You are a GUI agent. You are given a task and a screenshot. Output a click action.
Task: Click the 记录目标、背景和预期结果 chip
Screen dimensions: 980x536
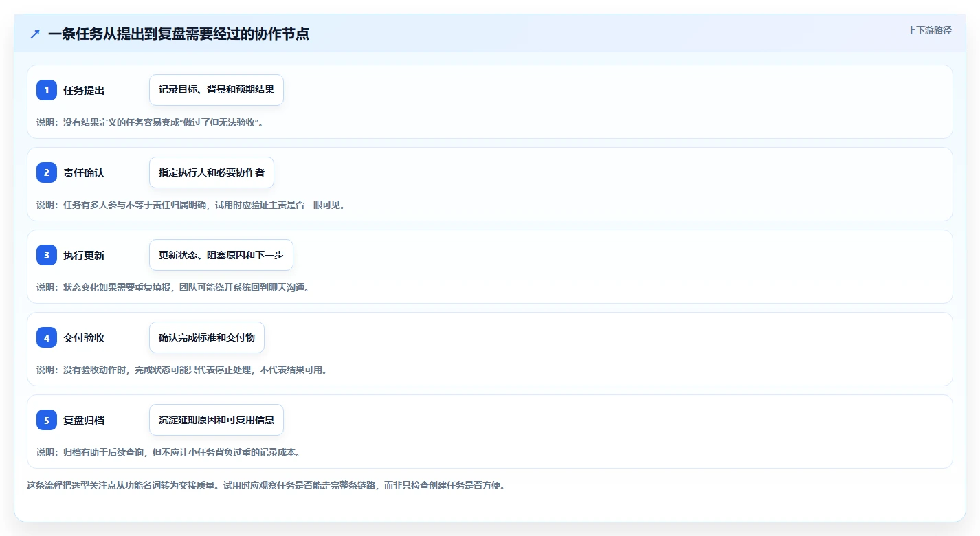tap(216, 90)
